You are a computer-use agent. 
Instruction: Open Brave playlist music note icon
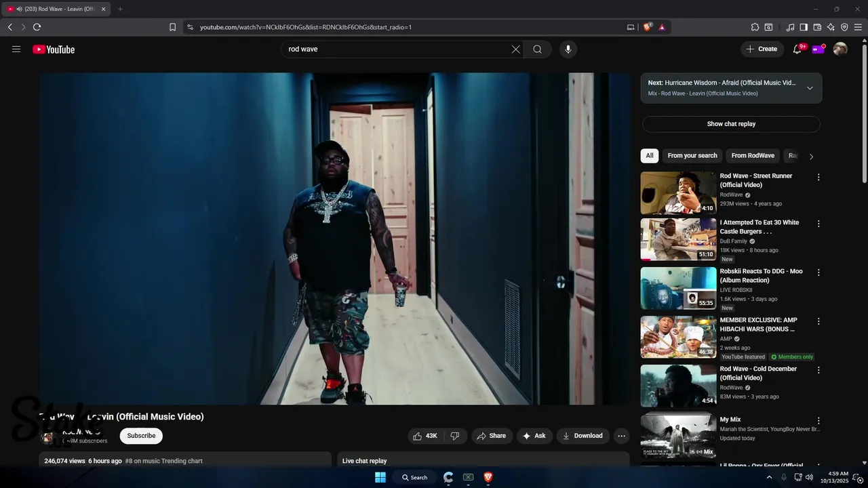pyautogui.click(x=790, y=27)
